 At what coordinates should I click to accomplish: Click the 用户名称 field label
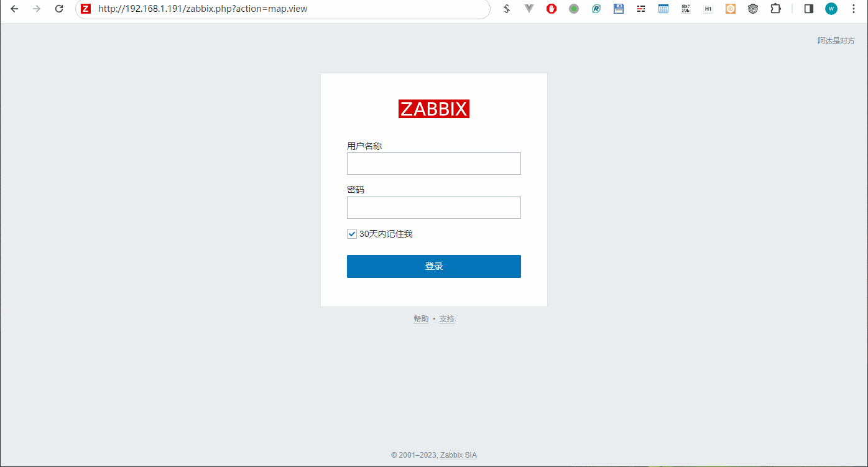coord(364,146)
